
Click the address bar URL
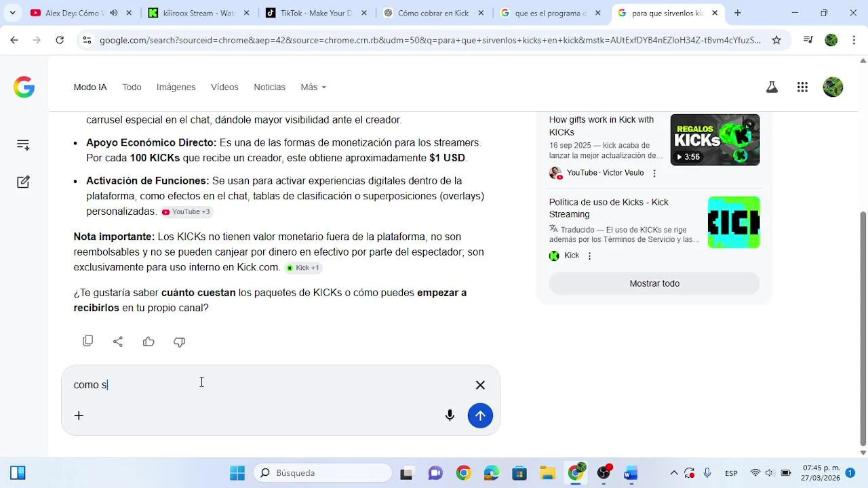pos(430,40)
